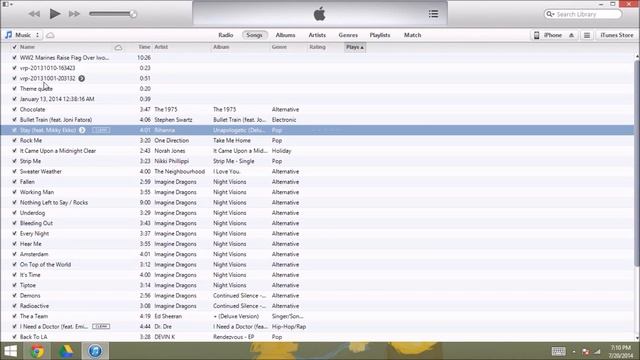Open the Music library dropdown
This screenshot has height=360, width=640.
[x=23, y=35]
